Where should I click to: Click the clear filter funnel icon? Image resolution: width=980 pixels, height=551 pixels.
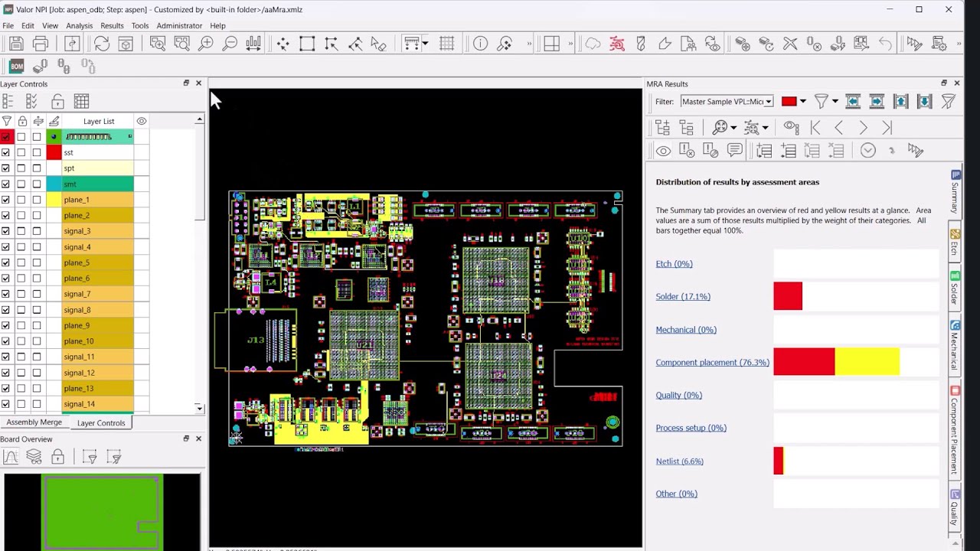[949, 101]
